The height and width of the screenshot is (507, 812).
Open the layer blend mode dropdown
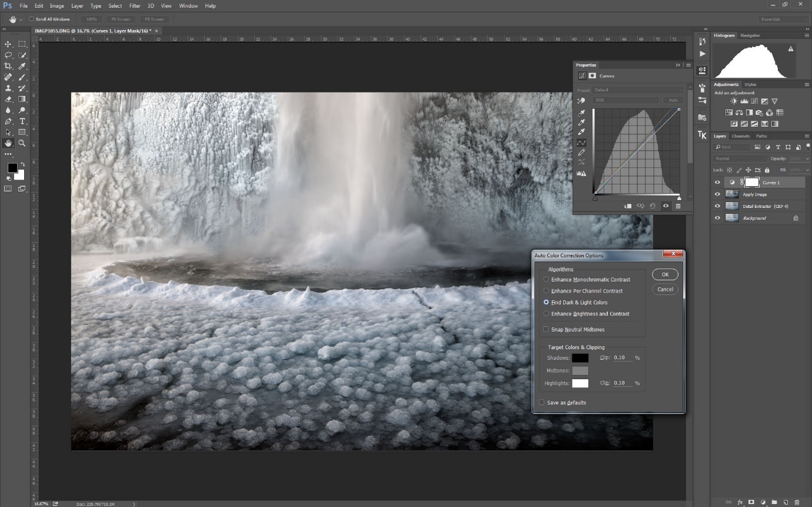(740, 158)
